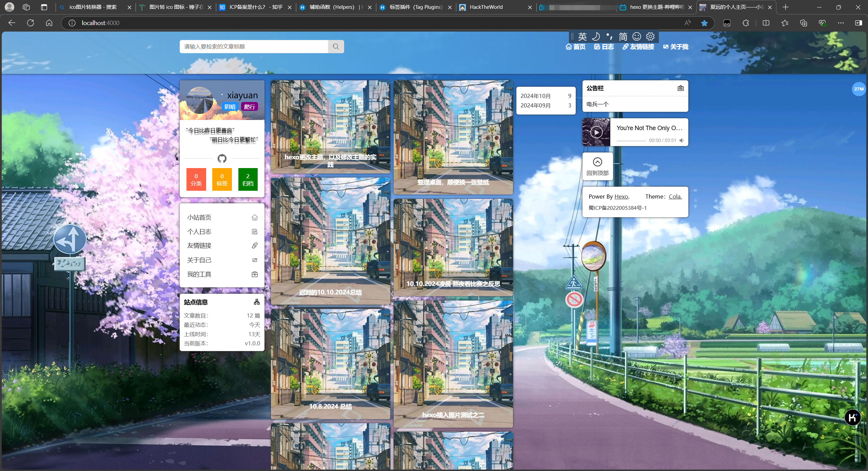Viewport: 868px width, 471px height.
Task: Open a new browser tab
Action: [x=786, y=7]
